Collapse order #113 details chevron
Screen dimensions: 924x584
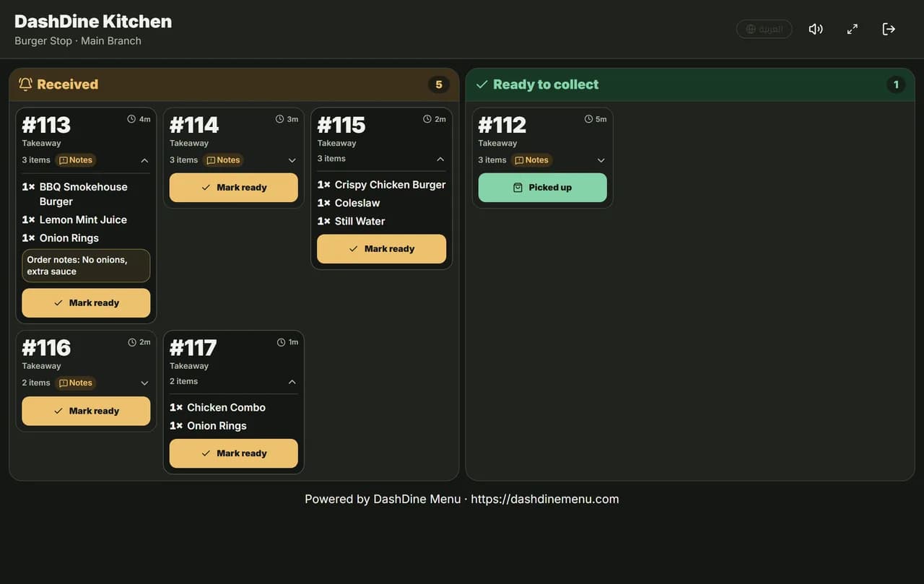[x=144, y=160]
